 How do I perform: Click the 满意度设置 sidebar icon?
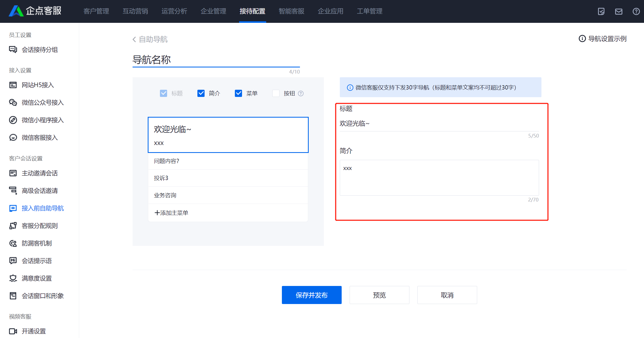13,278
